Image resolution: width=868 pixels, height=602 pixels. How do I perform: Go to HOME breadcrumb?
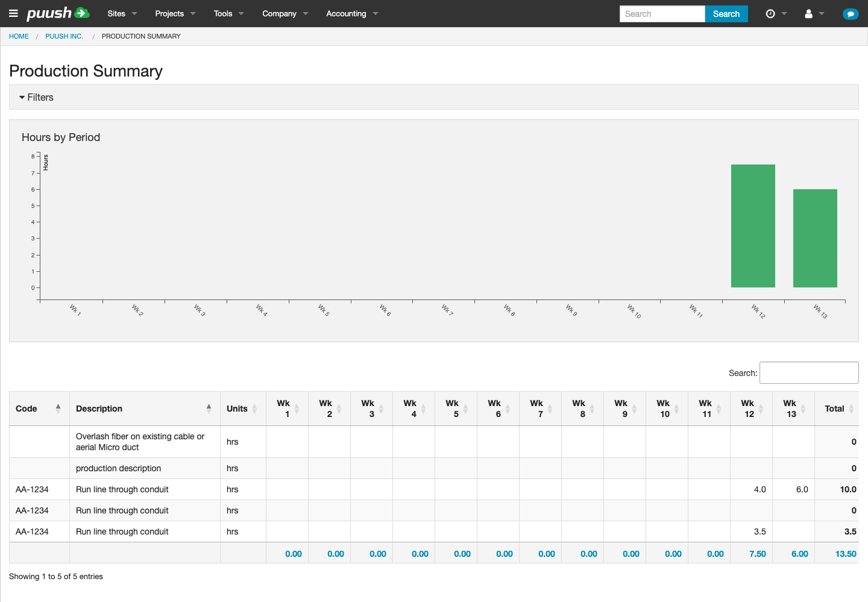[x=19, y=36]
